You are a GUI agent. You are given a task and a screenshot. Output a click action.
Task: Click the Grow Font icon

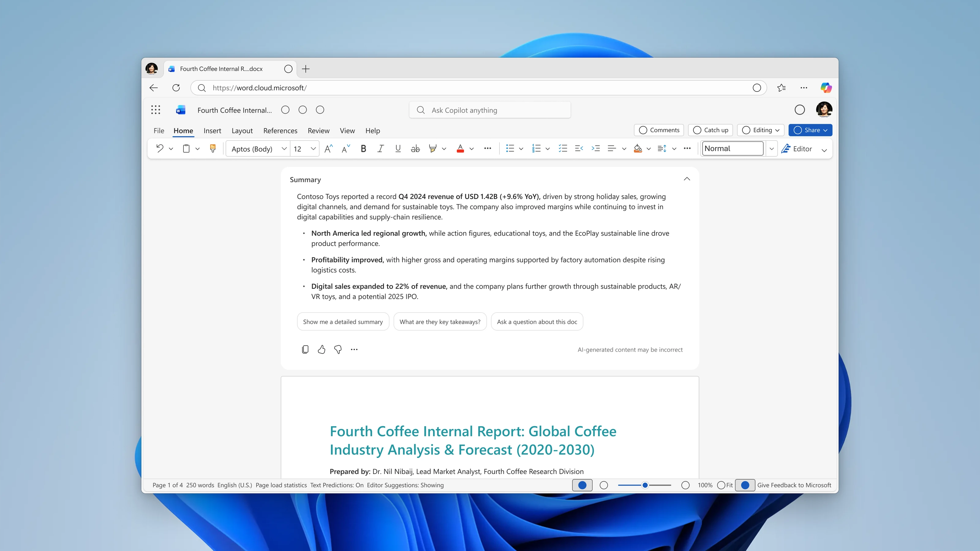pyautogui.click(x=329, y=149)
